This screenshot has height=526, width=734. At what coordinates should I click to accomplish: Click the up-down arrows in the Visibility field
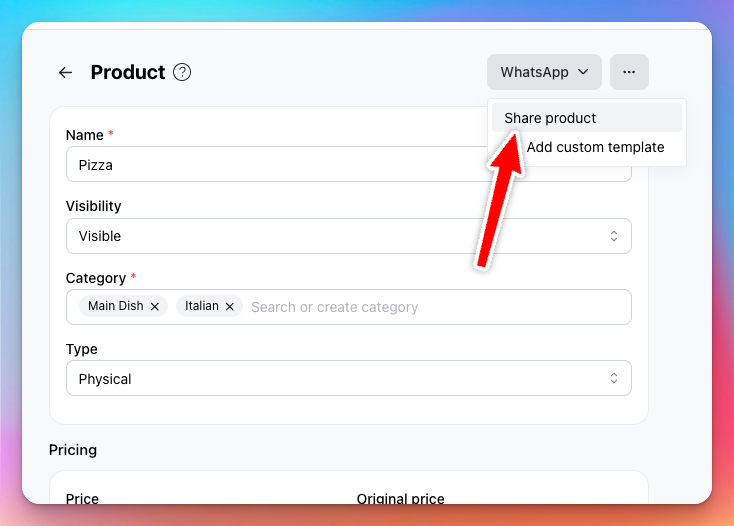(614, 236)
